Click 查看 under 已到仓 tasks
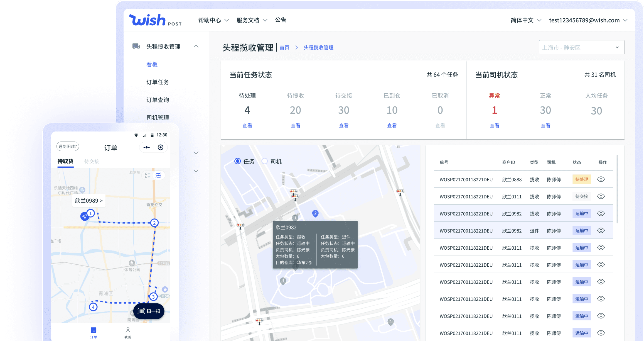This screenshot has height=341, width=644. pos(392,126)
